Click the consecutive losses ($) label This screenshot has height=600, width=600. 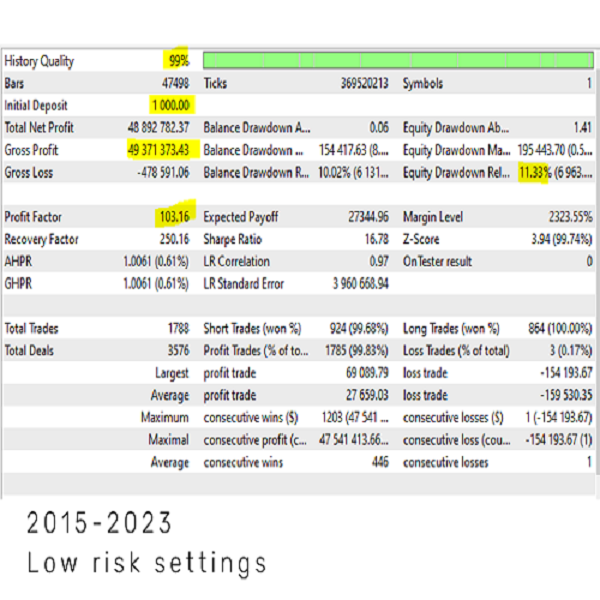(x=453, y=417)
